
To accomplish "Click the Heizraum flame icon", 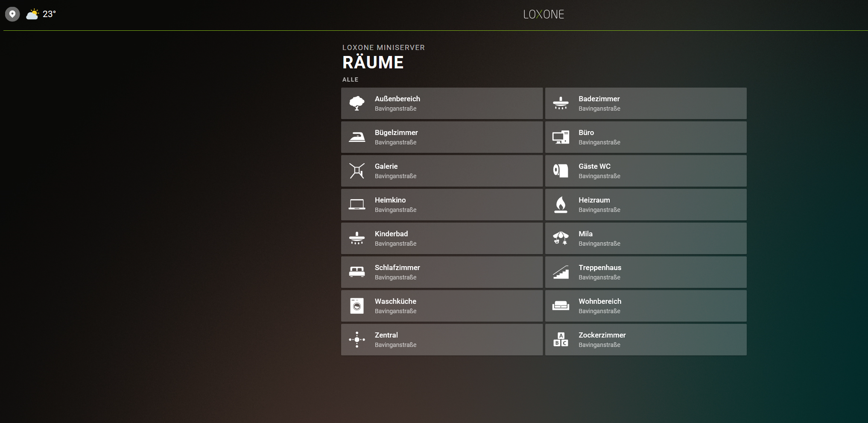I will click(x=561, y=205).
